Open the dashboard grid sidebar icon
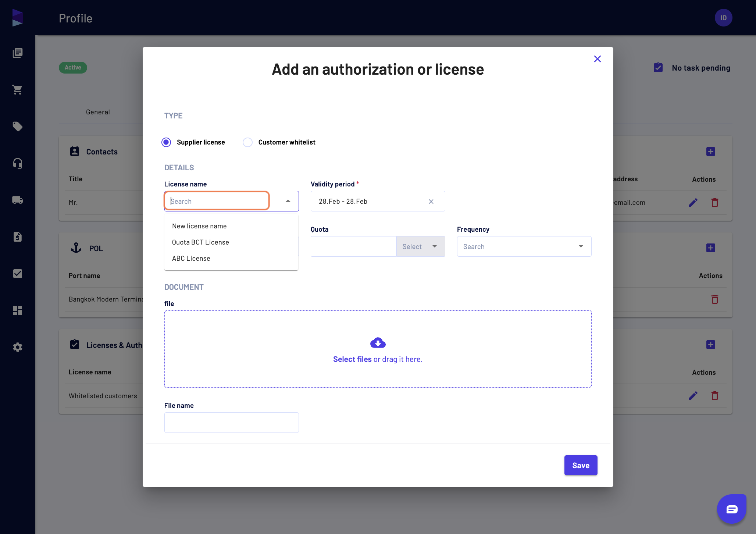This screenshot has height=534, width=756. (18, 310)
